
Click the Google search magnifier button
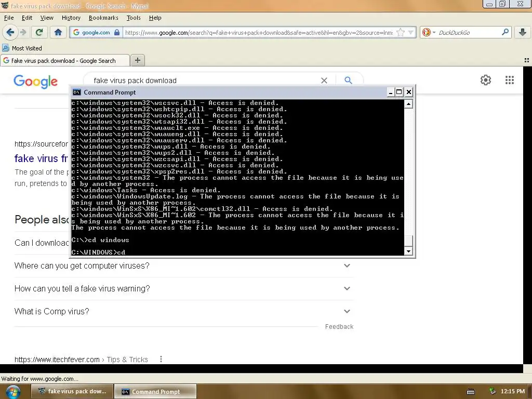[x=348, y=81]
